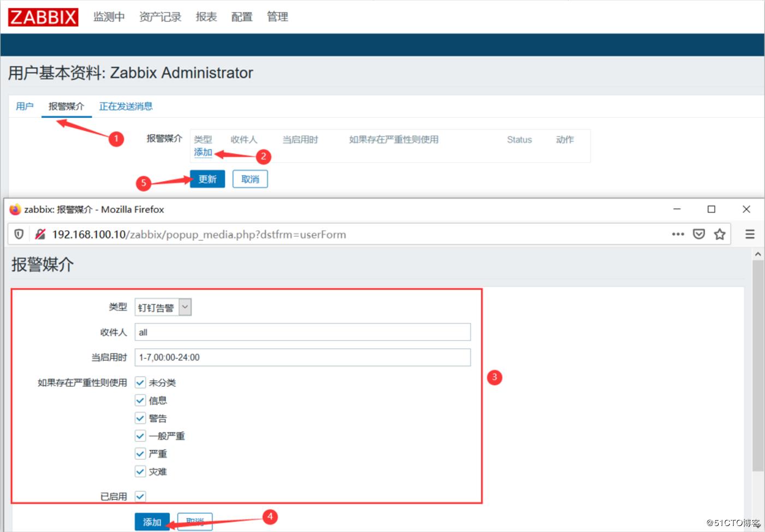Image resolution: width=765 pixels, height=532 pixels.
Task: Click the tracking protection shield icon
Action: click(x=18, y=234)
